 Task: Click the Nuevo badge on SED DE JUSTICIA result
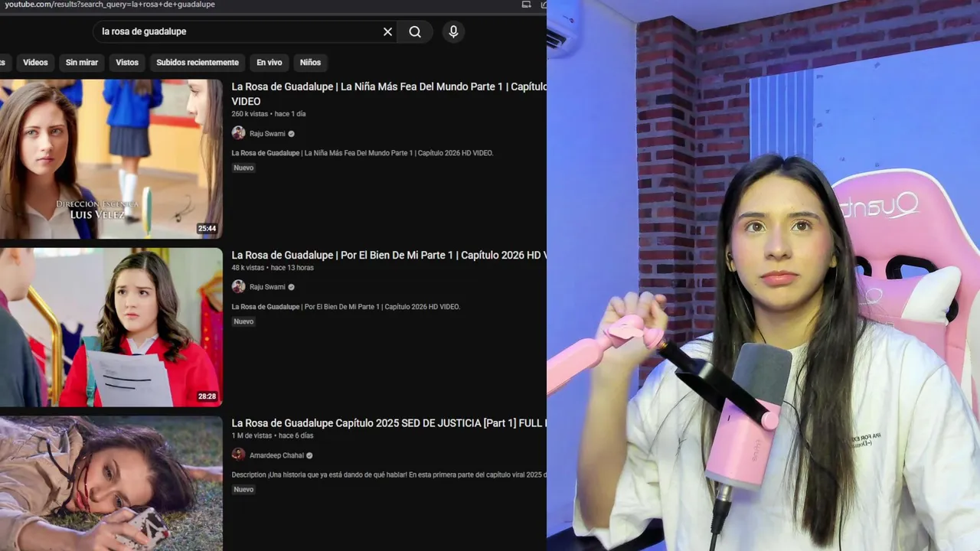(x=243, y=489)
